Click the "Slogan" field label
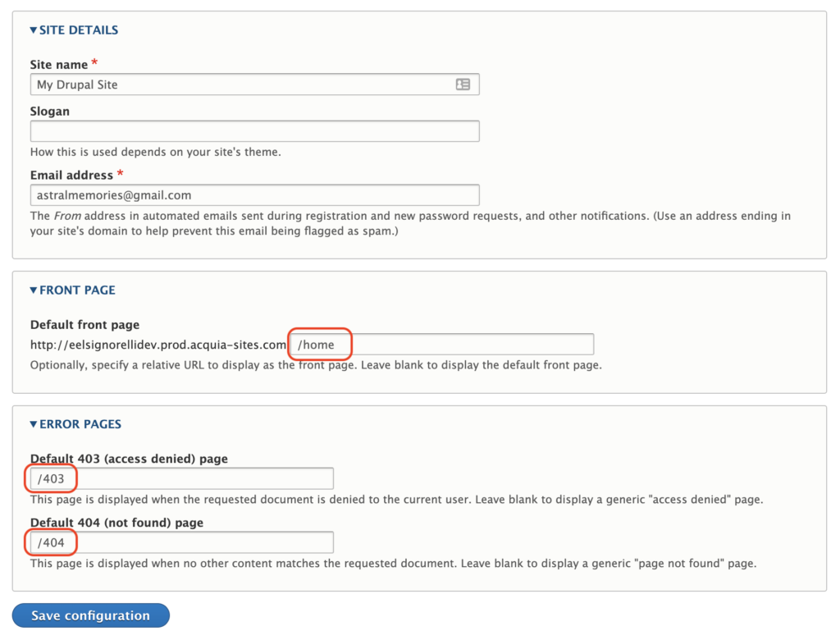The width and height of the screenshot is (840, 640). pos(50,111)
